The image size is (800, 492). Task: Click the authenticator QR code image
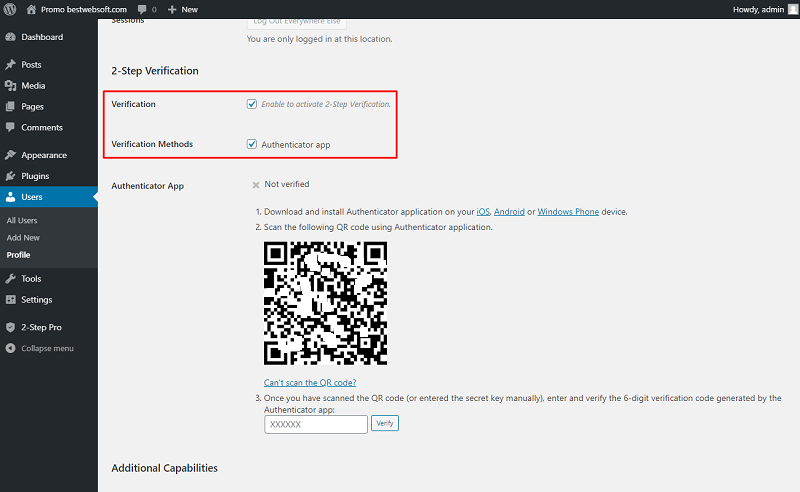[x=325, y=303]
